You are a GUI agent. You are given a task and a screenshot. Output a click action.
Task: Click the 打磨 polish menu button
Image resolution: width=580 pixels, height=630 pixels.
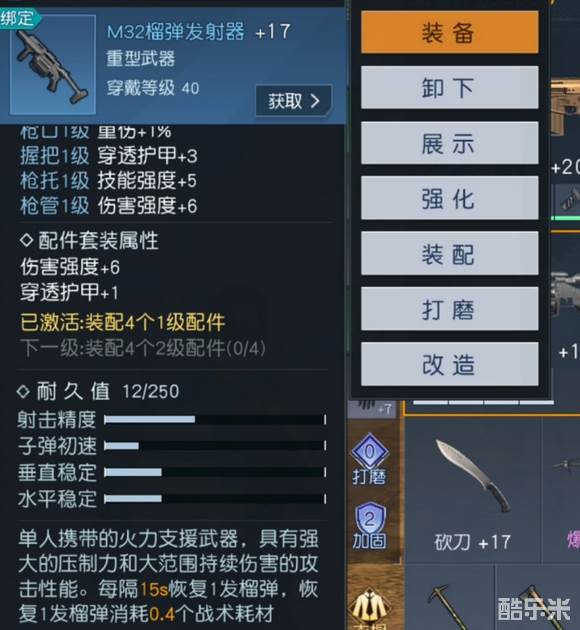point(449,309)
